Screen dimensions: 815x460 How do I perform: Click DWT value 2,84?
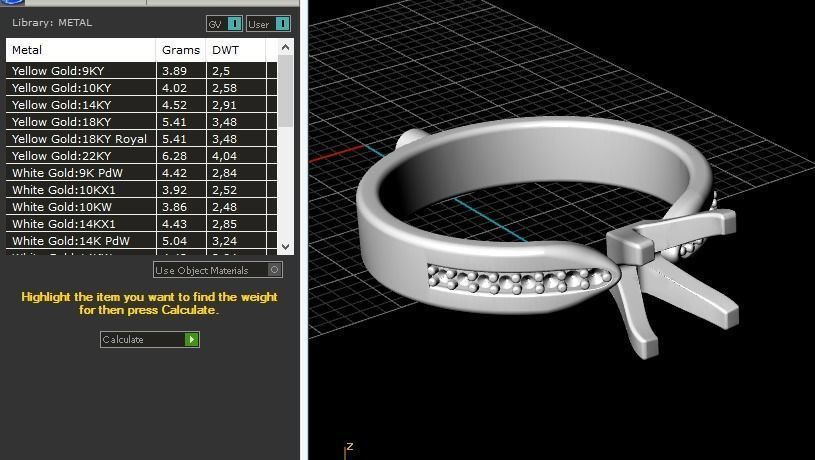[224, 173]
